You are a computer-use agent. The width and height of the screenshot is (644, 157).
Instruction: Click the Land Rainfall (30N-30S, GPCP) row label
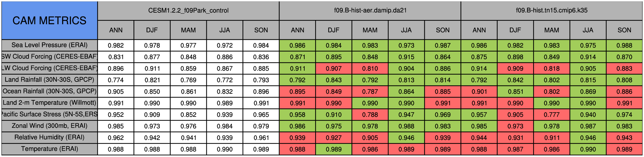(x=49, y=80)
